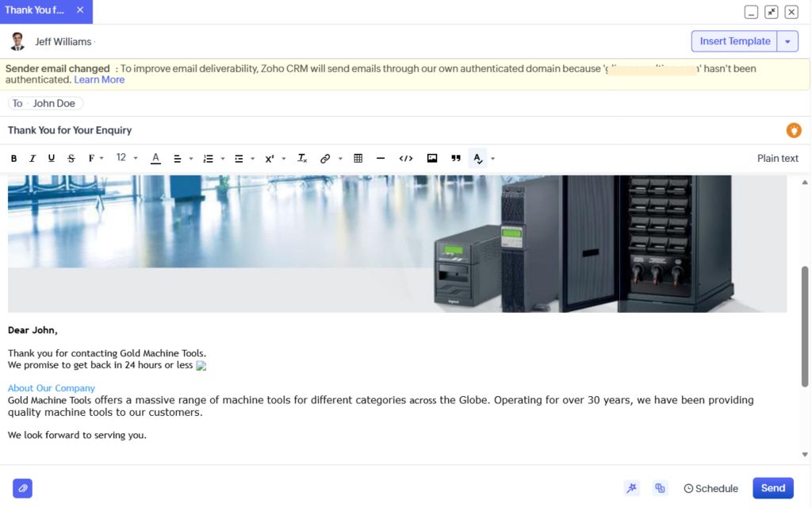Click the John Doe recipient

point(54,104)
